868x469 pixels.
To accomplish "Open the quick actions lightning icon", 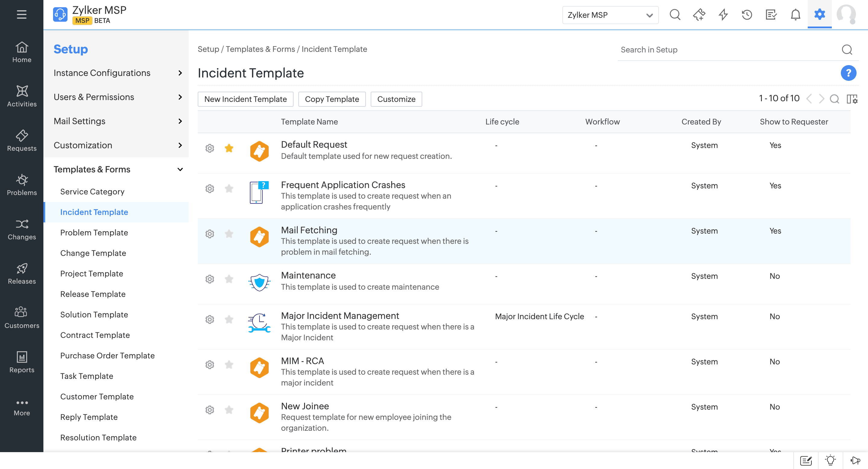I will point(723,15).
